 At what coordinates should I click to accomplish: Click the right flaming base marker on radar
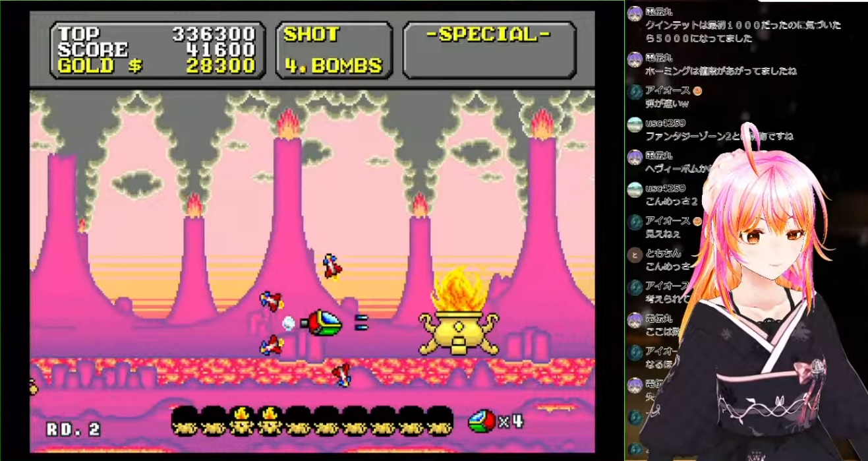pyautogui.click(x=270, y=421)
